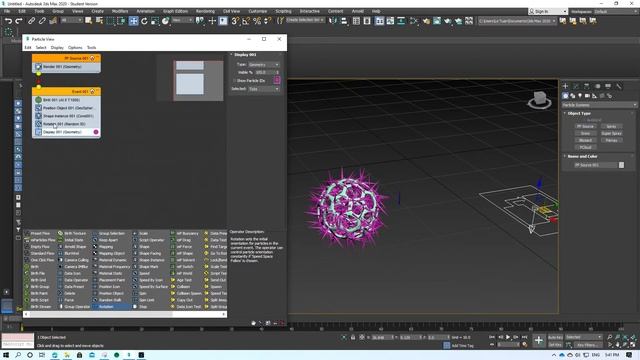Screen dimensions: 640x360
Task: Click the PCloud object type button
Action: click(x=585, y=147)
